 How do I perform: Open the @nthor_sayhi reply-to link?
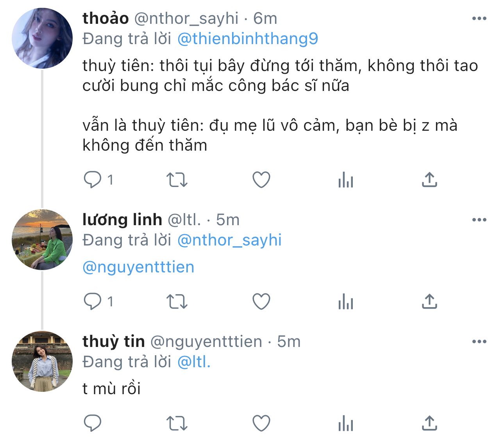pyautogui.click(x=229, y=240)
